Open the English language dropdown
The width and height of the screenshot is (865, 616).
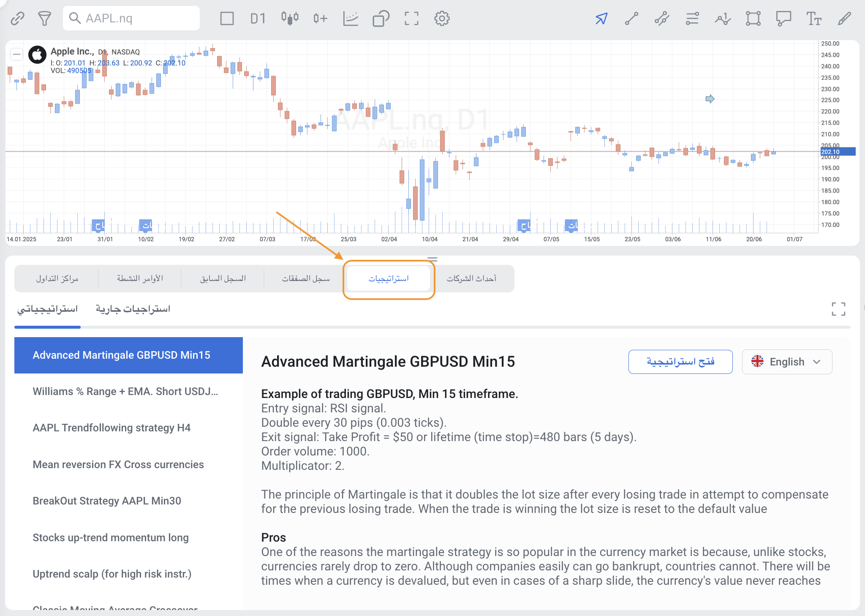pyautogui.click(x=787, y=362)
